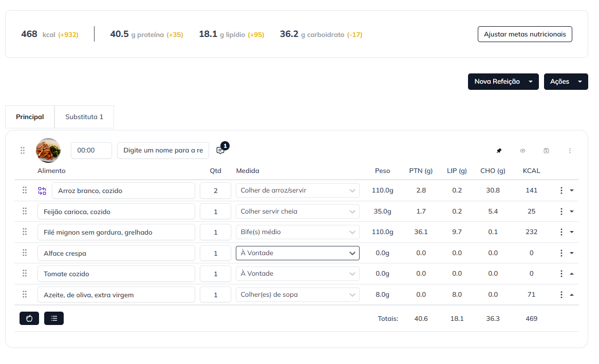The width and height of the screenshot is (599, 364).
Task: Click the apple icon button below table
Action: (x=29, y=318)
